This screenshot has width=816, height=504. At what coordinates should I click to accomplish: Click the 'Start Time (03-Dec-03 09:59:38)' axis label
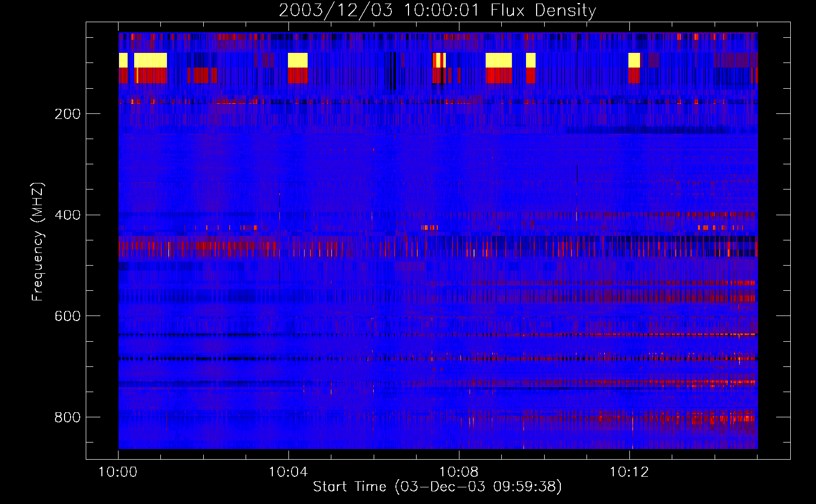pyautogui.click(x=437, y=486)
